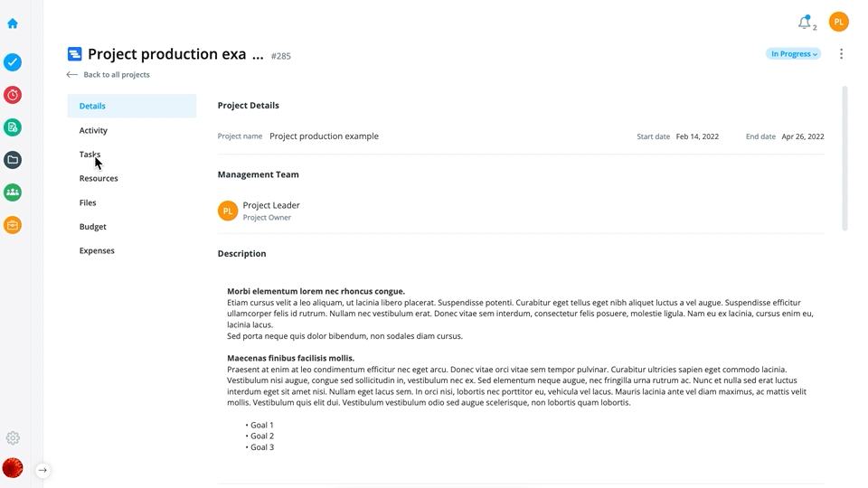Open the blue checkmark tasks icon

click(13, 62)
